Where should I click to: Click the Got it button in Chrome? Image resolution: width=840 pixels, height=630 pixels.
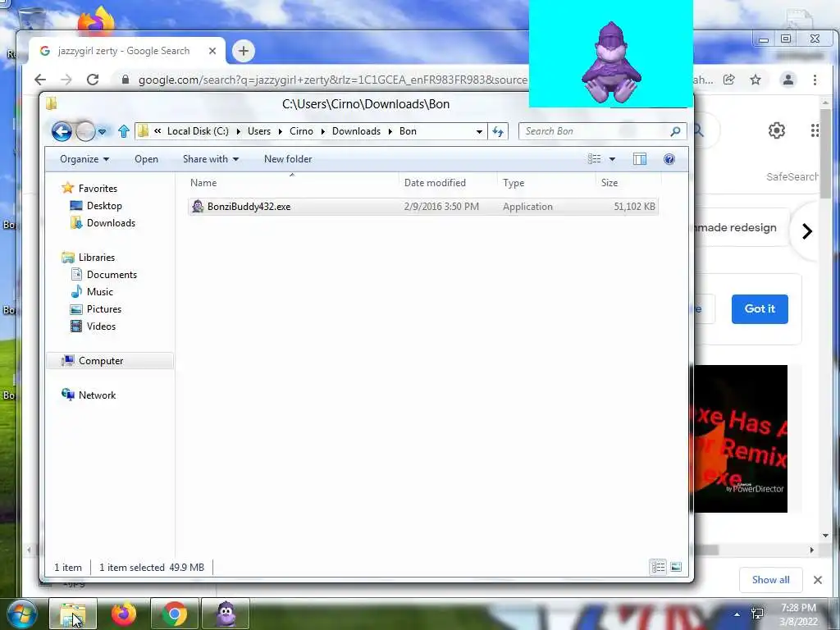pos(760,309)
